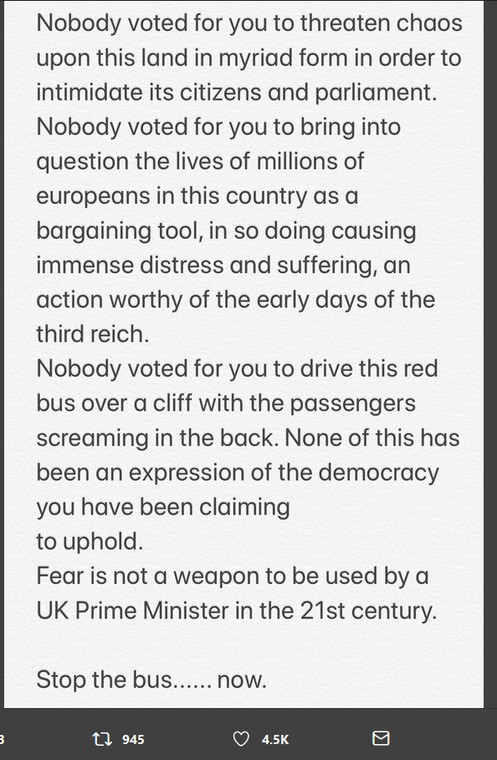The image size is (497, 760).
Task: Open the likes count showing 4.5K
Action: (275, 740)
